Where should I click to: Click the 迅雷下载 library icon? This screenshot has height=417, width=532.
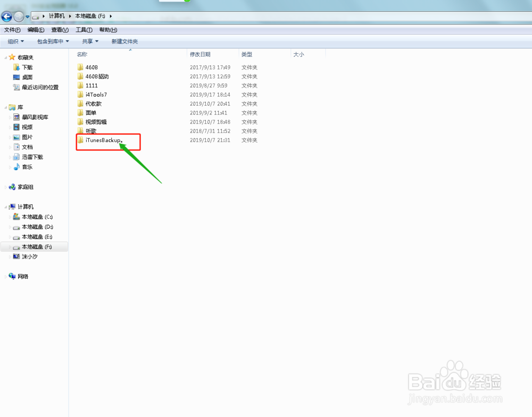coord(16,157)
